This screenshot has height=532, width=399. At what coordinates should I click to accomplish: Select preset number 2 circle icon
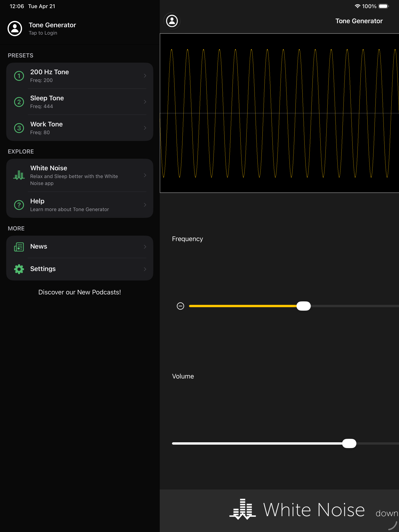(x=19, y=102)
